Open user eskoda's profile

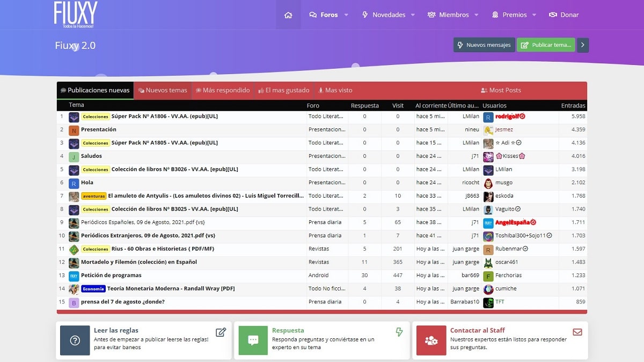504,196
